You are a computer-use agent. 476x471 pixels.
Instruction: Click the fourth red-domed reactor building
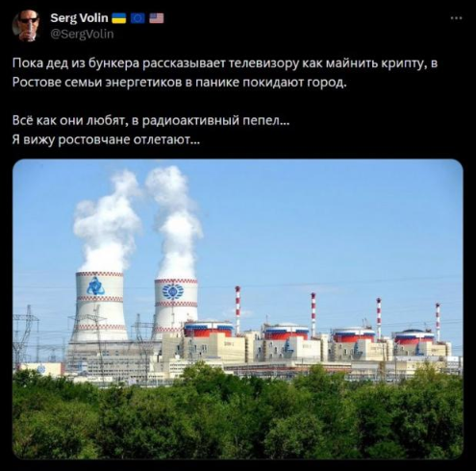click(x=414, y=336)
